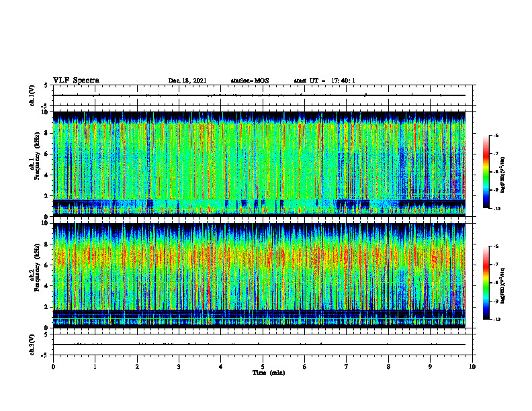Select the date text "Dec. 18, 2021"
Viewport: 532px width, 411px height.
187,81
